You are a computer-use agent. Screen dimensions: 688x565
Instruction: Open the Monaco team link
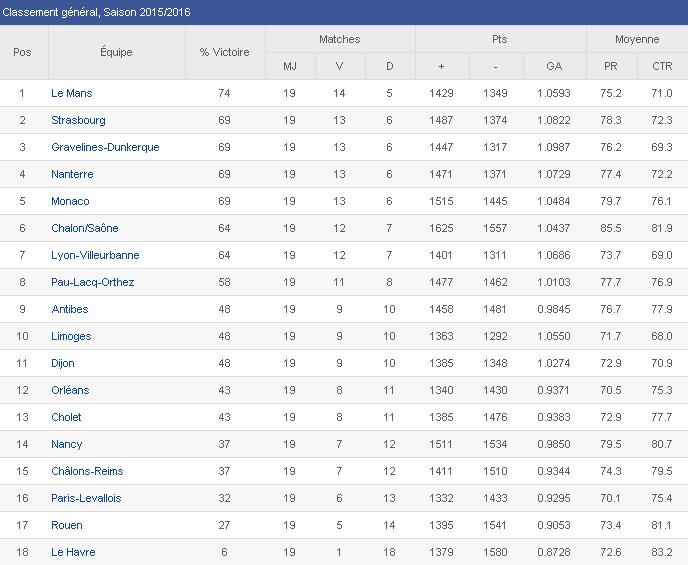[x=70, y=201]
